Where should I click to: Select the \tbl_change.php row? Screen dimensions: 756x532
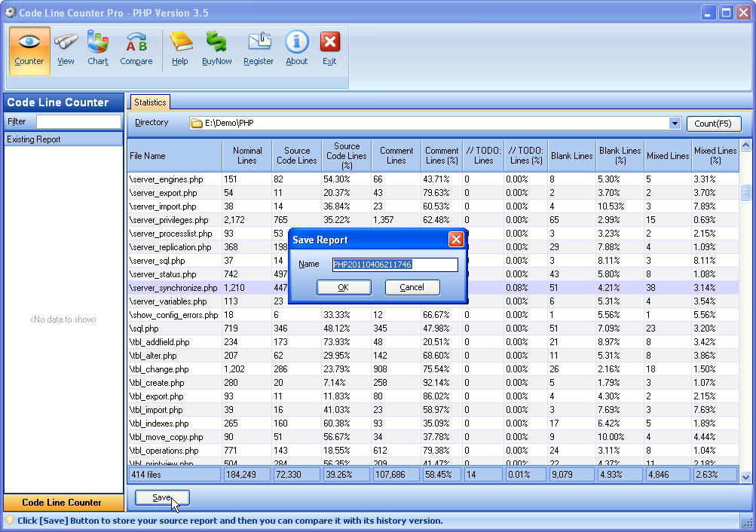pos(433,369)
